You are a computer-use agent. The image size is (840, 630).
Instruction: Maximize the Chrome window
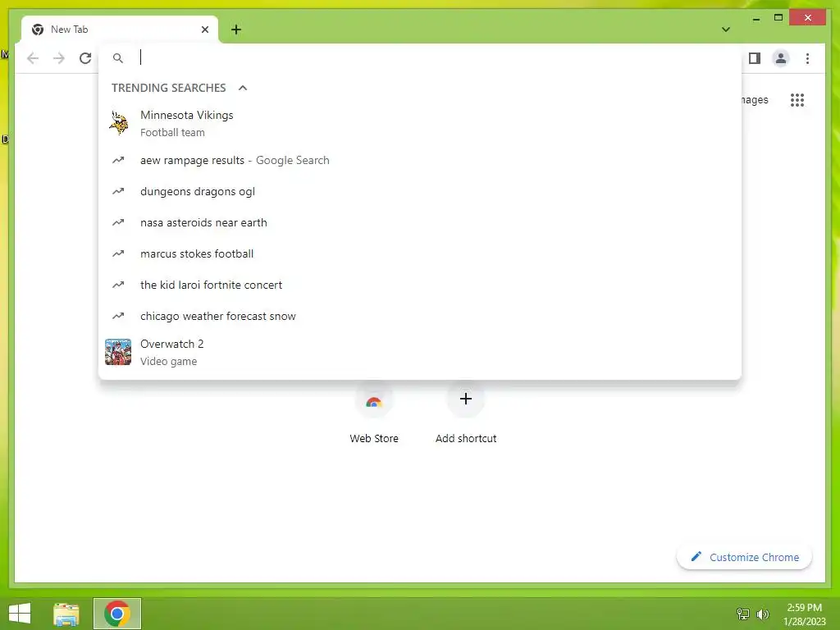point(778,18)
